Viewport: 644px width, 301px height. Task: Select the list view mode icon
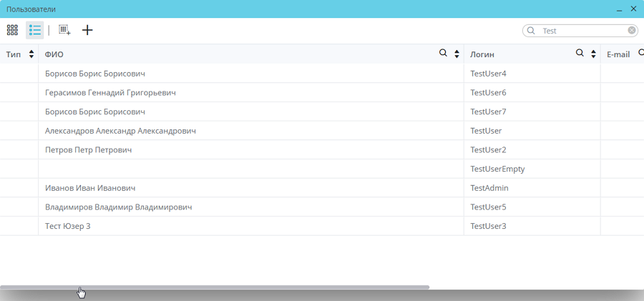tap(34, 30)
